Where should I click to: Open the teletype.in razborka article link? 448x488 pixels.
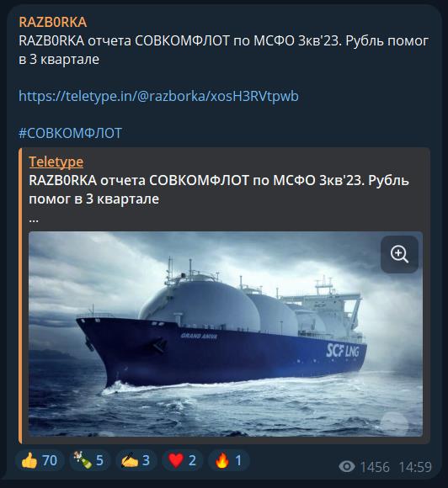[x=158, y=96]
